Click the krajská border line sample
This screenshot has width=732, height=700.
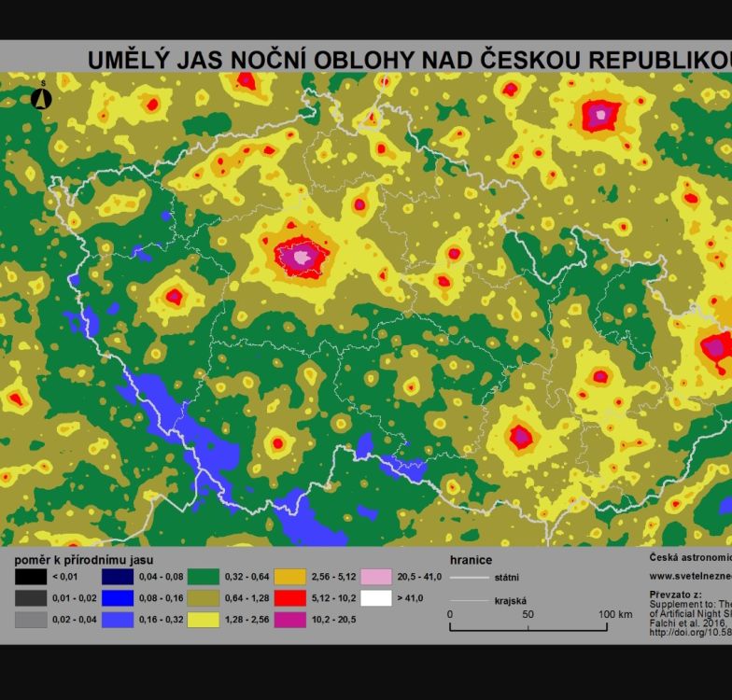tap(469, 601)
